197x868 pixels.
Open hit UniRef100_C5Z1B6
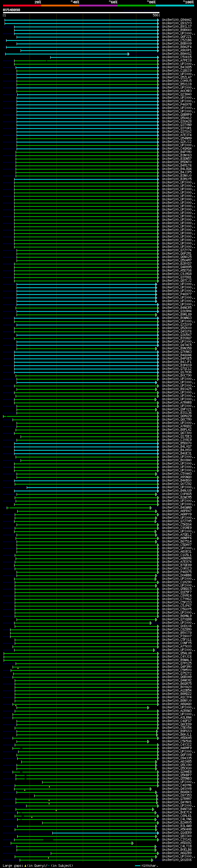[x=176, y=40]
